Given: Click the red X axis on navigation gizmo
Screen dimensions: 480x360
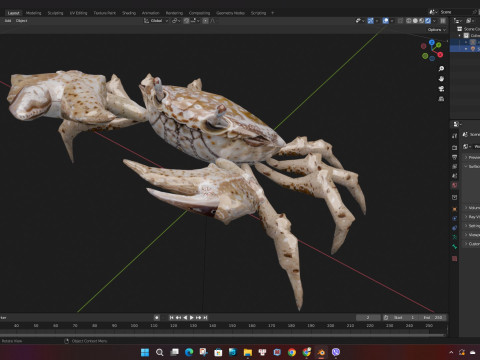Looking at the screenshot, I should pyautogui.click(x=440, y=54).
